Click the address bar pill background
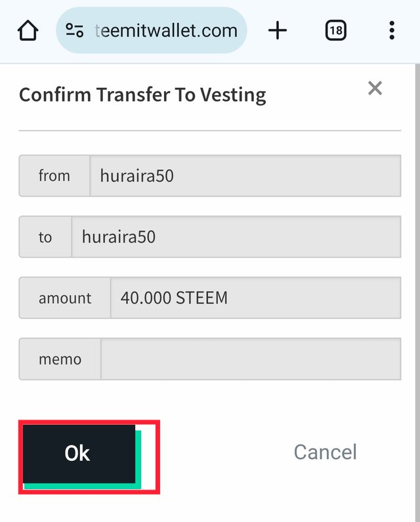420x522 pixels. pos(152,30)
